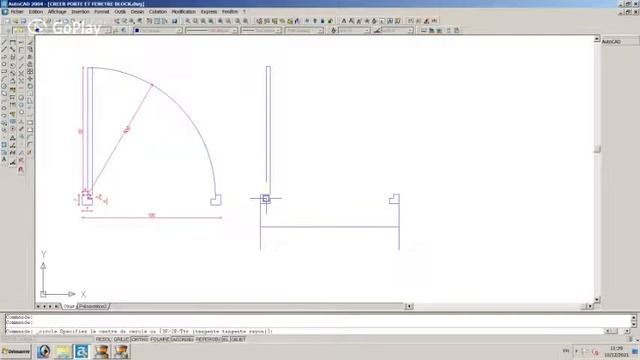Toggle GRILLE grid display
The width and height of the screenshot is (640, 360).
[121, 340]
